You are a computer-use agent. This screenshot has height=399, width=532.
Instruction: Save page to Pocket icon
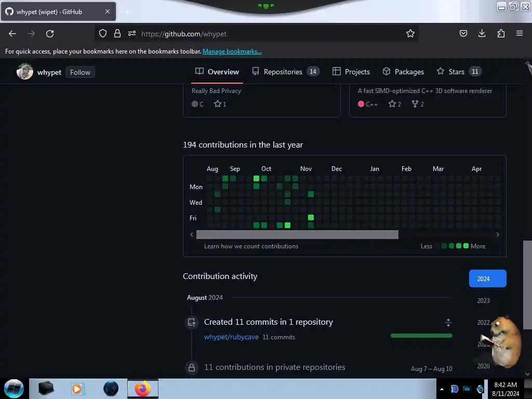pos(463,33)
